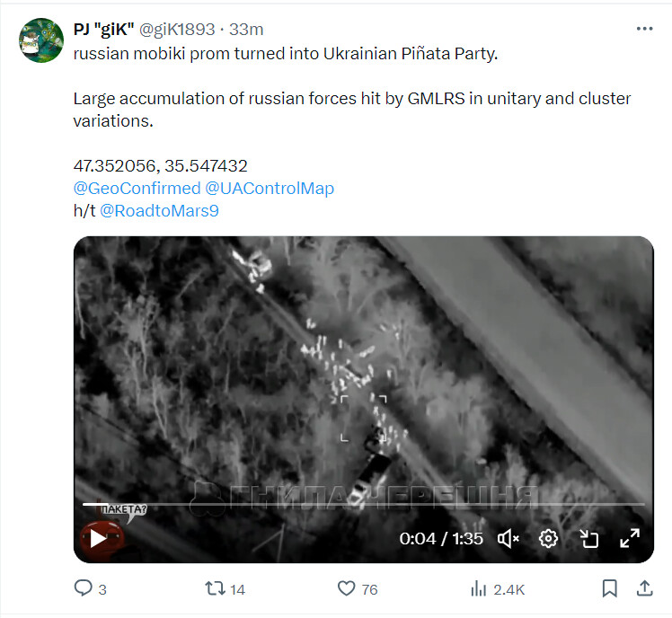The image size is (672, 618).
Task: Click the PJ "giK" profile avatar
Action: pos(41,40)
